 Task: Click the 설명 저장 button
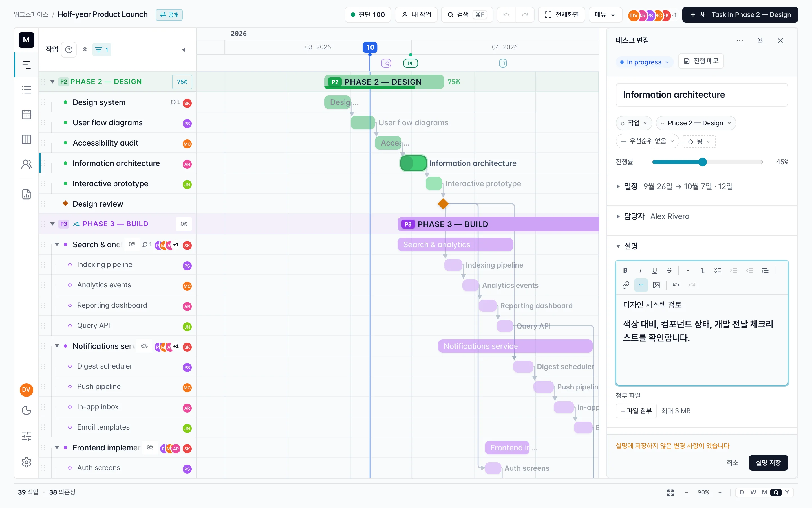(x=768, y=463)
